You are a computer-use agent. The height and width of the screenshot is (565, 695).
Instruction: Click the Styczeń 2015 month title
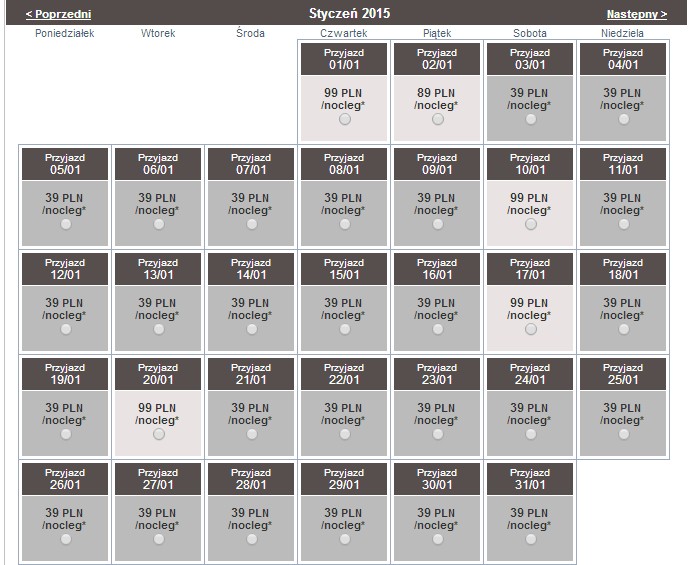point(349,13)
